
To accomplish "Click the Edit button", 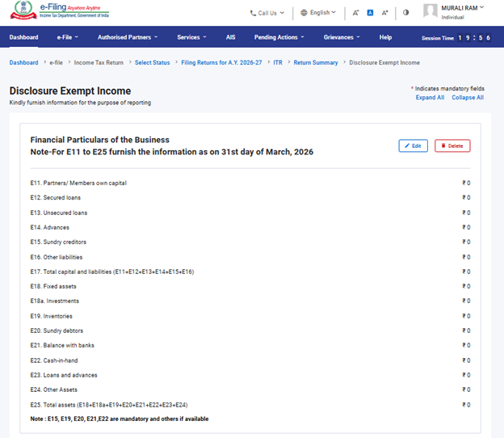I will [413, 145].
